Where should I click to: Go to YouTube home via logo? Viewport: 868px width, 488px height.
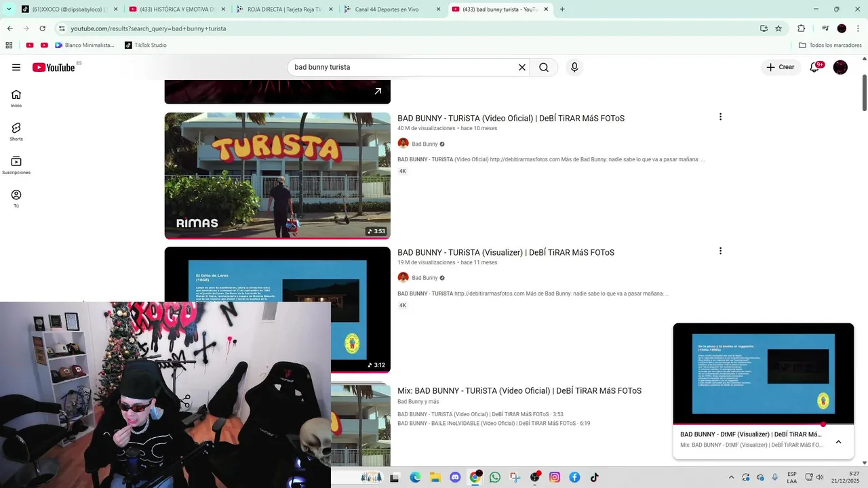[x=54, y=67]
